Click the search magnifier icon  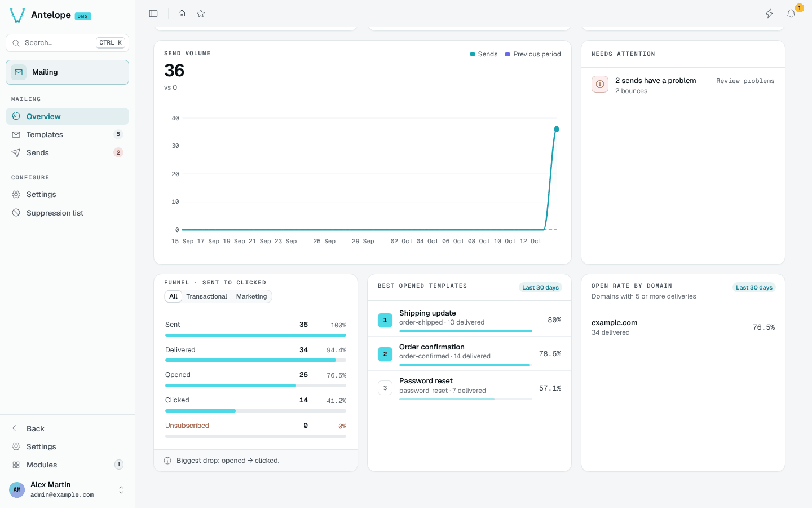16,43
